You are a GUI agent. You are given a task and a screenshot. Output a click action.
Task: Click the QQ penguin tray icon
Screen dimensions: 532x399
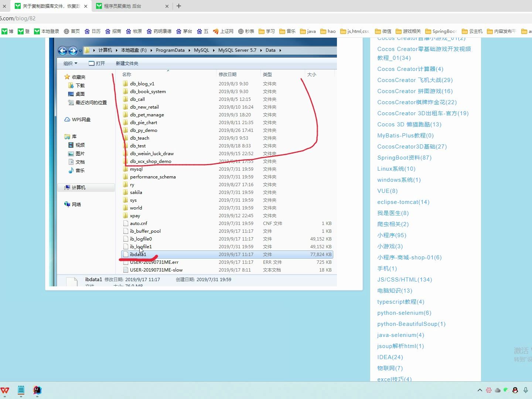pos(515,390)
